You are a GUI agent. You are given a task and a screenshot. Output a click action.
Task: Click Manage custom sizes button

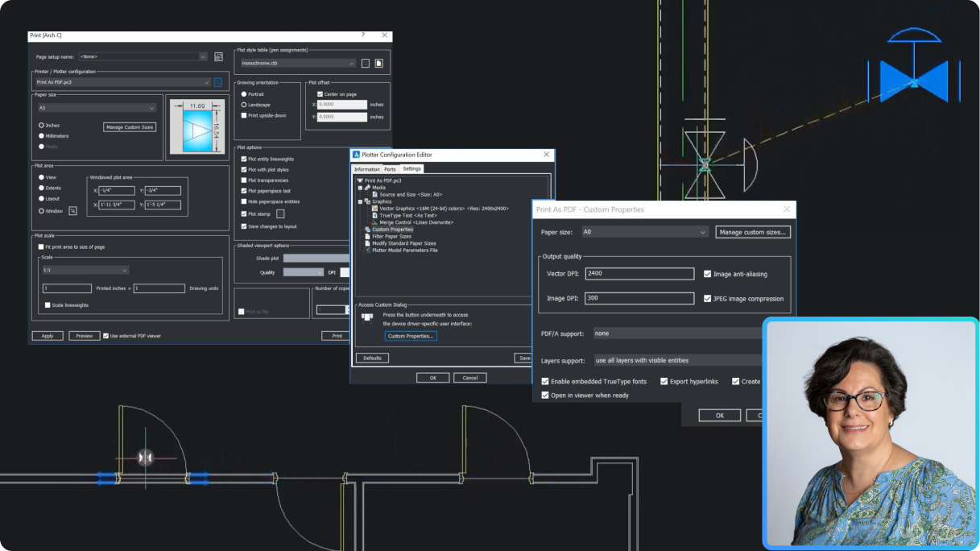pyautogui.click(x=752, y=232)
